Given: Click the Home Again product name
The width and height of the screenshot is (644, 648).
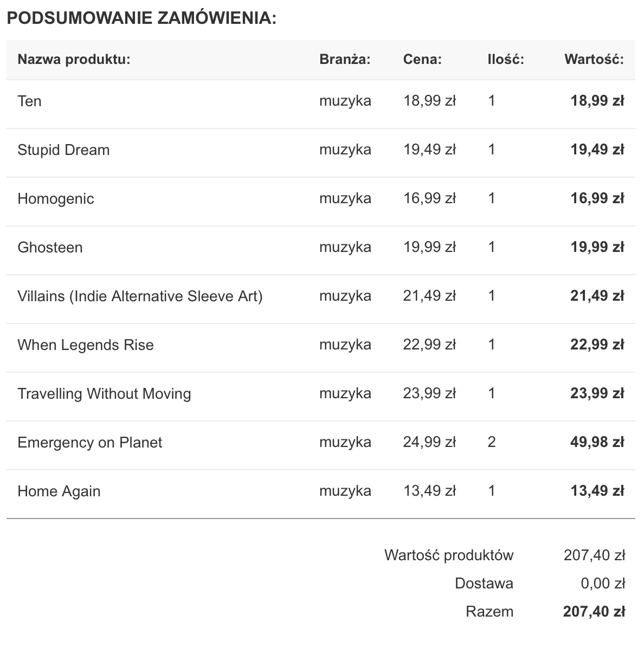Looking at the screenshot, I should pos(59,491).
